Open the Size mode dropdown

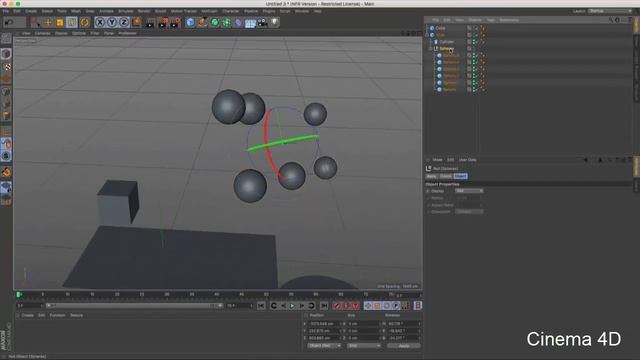pos(364,346)
